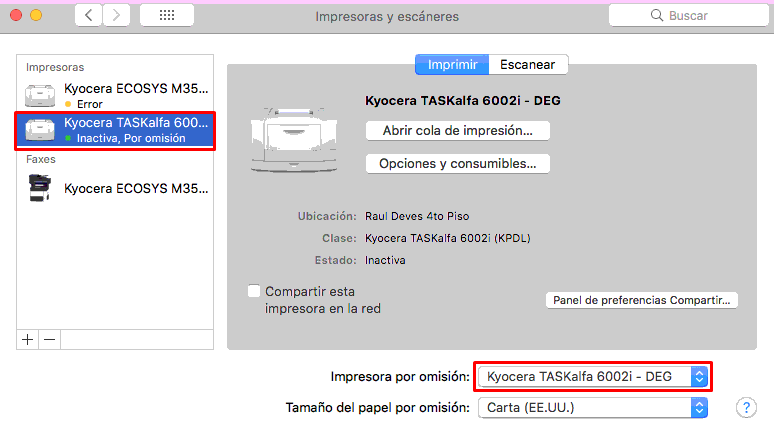774x432 pixels.
Task: Click the Buscar search field
Action: tap(689, 15)
